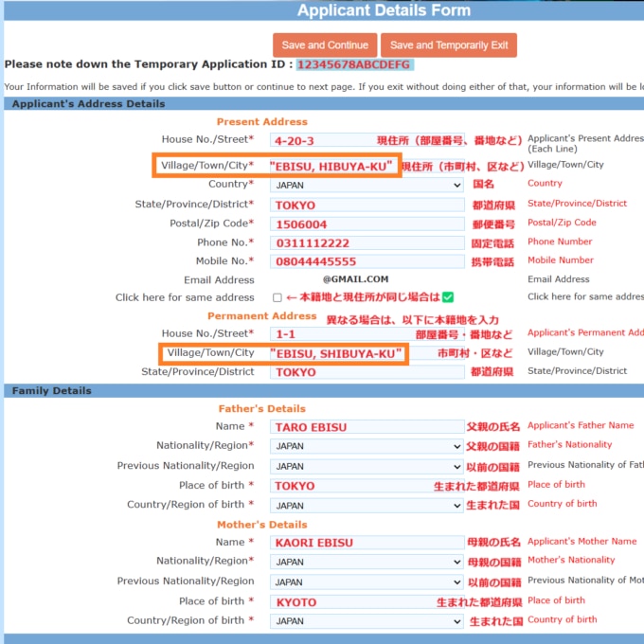Focus the Phone No. input field
Screen dimensions: 644x644
coord(367,243)
